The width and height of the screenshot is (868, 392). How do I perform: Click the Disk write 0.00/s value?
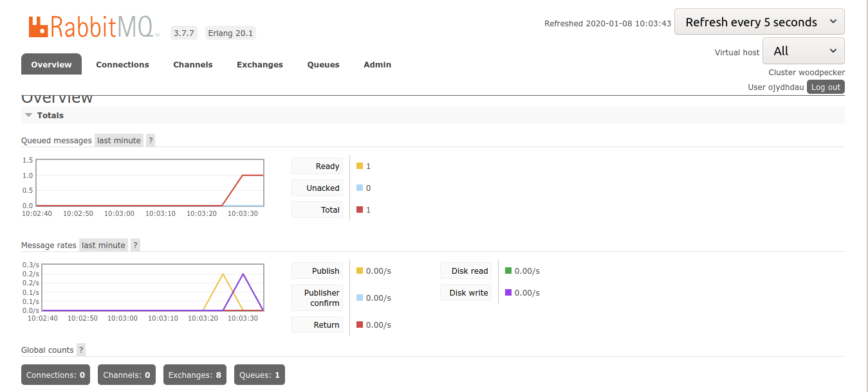point(527,292)
